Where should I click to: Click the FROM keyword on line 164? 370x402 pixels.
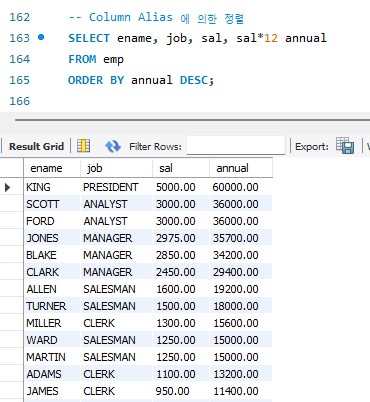click(x=82, y=59)
